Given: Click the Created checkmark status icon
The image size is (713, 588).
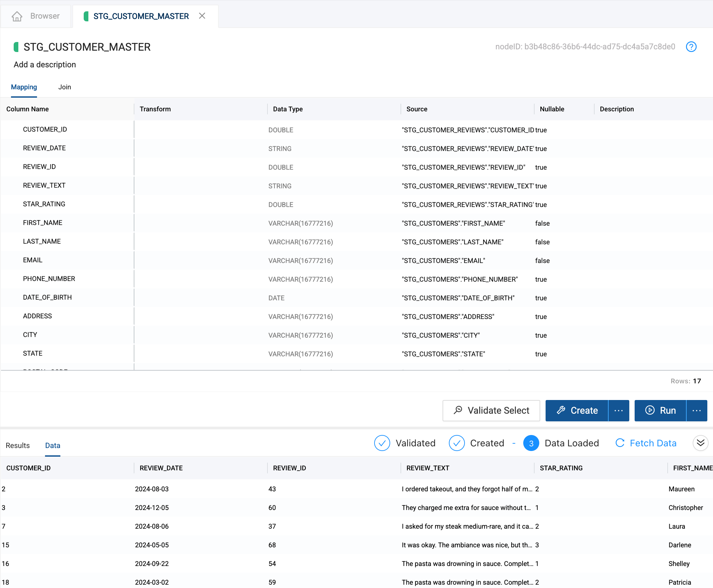Looking at the screenshot, I should point(457,443).
